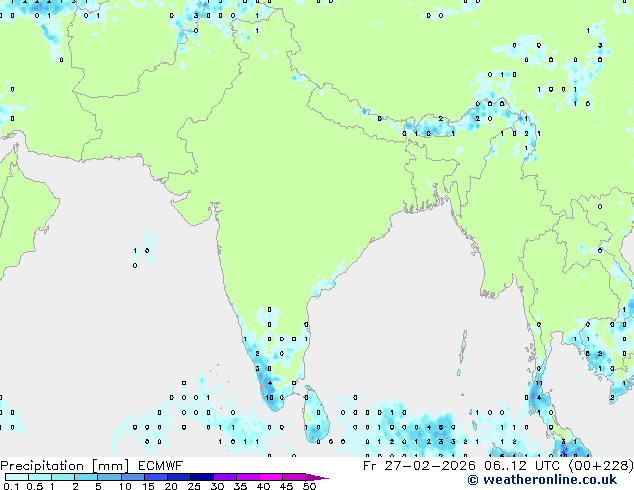Select the 5–10 mm legend swatch
This screenshot has height=490, width=634.
(x=109, y=477)
